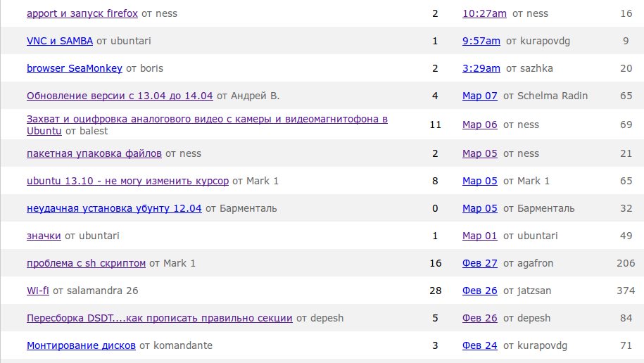Image resolution: width=644 pixels, height=363 pixels.
Task: Open the 'Монтирование дисков' topic
Action: click(81, 345)
